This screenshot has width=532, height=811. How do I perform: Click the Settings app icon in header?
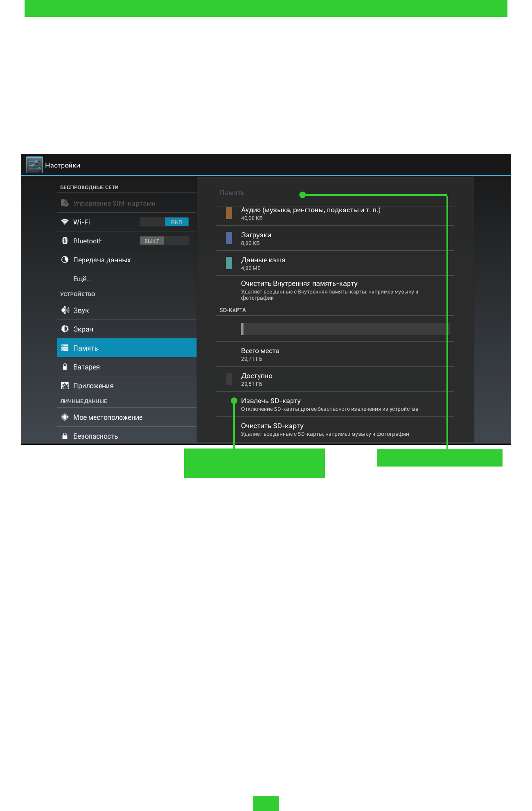tap(34, 165)
